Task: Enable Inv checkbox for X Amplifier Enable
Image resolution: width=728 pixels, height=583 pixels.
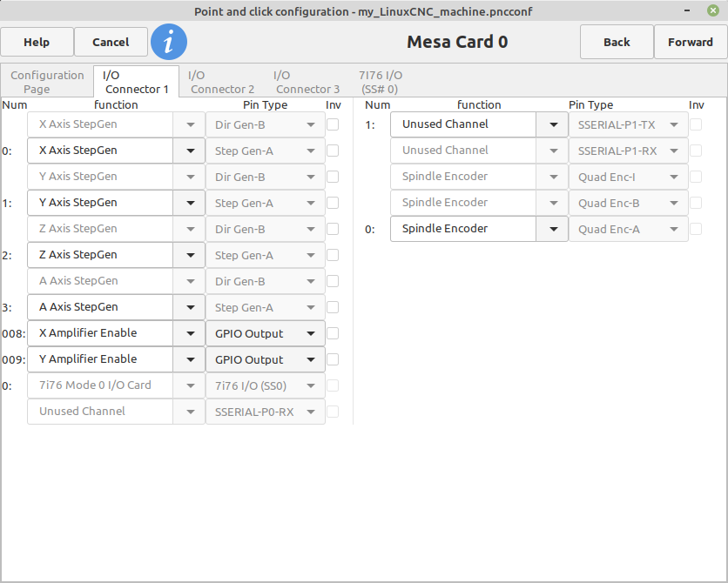Action: tap(333, 333)
